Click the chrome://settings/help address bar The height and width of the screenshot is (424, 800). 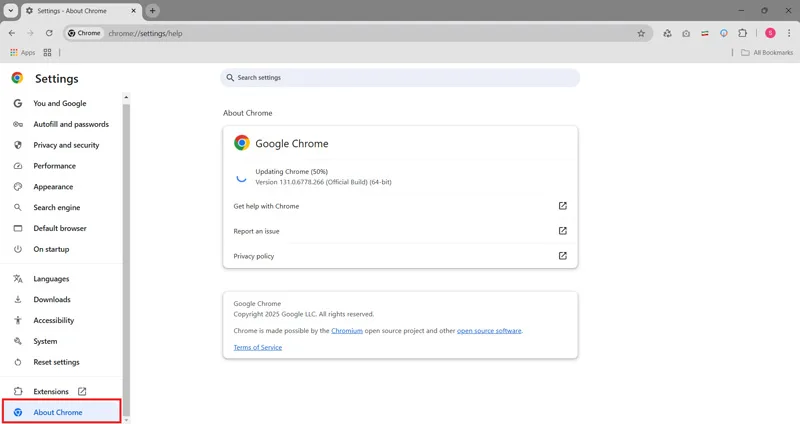click(357, 33)
